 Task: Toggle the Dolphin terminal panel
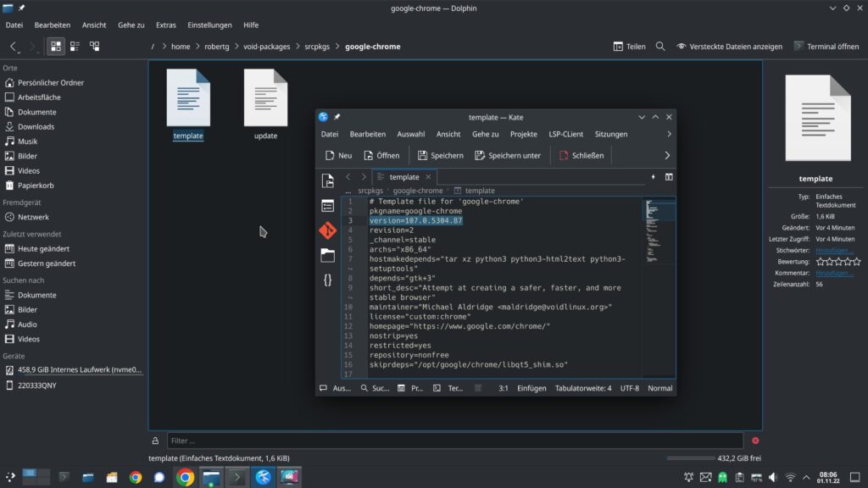tap(826, 47)
